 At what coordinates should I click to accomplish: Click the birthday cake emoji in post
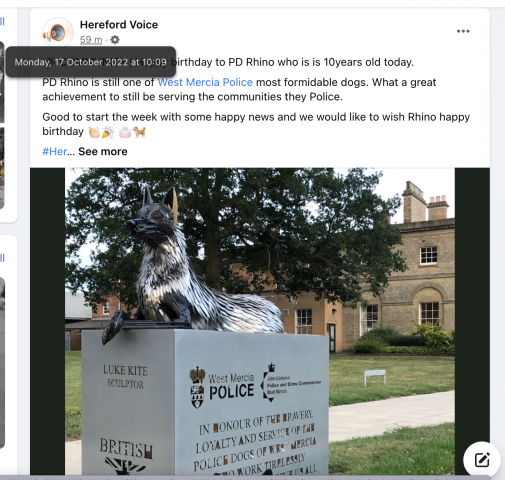(125, 132)
